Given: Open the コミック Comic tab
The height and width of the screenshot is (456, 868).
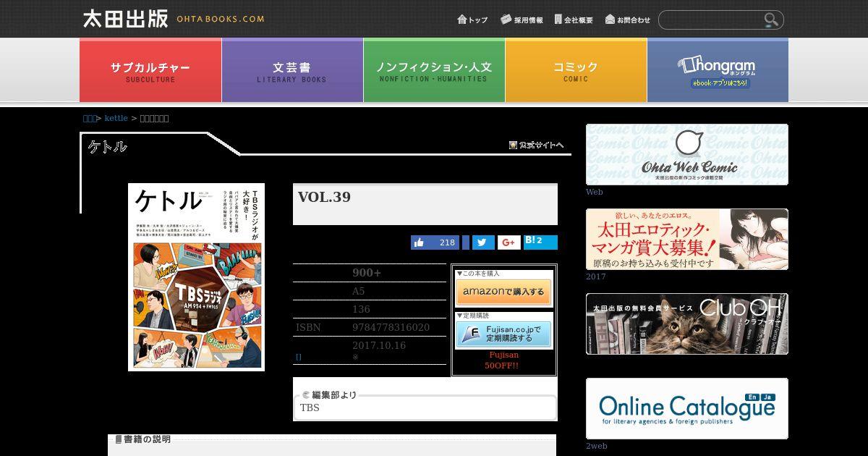Looking at the screenshot, I should point(576,70).
